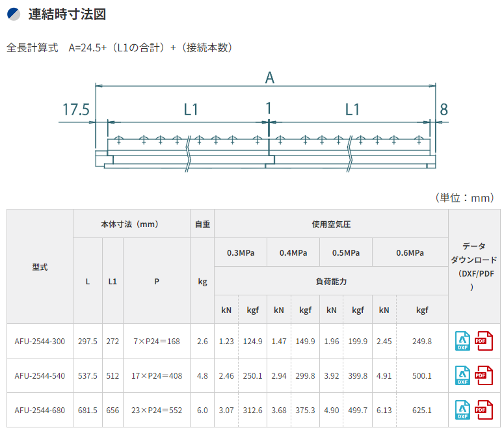Select the AFU-2544-540 model cell
The image size is (504, 432).
click(x=40, y=375)
